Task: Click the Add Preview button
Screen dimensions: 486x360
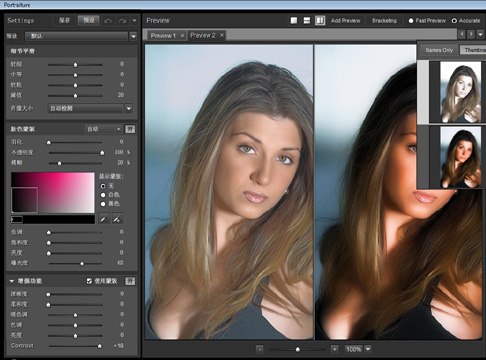Action: tap(345, 21)
